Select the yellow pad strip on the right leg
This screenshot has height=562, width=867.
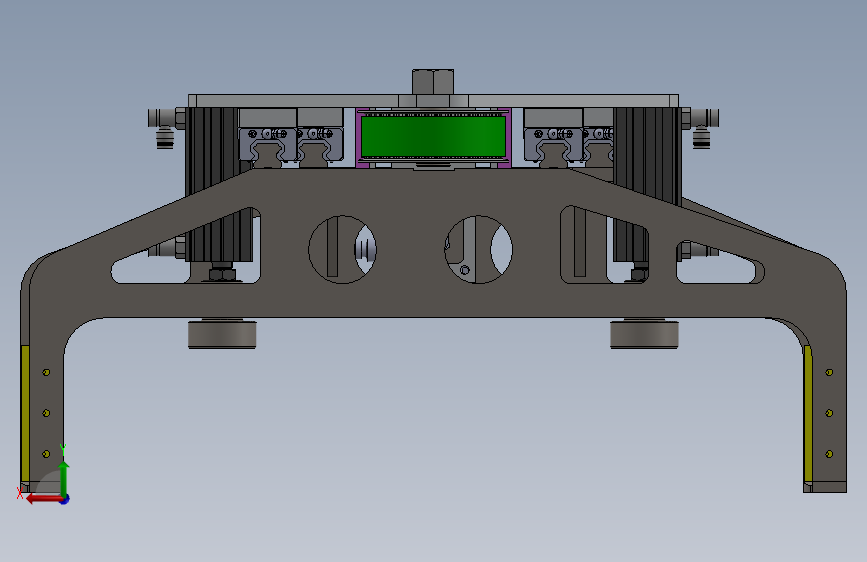(x=808, y=414)
